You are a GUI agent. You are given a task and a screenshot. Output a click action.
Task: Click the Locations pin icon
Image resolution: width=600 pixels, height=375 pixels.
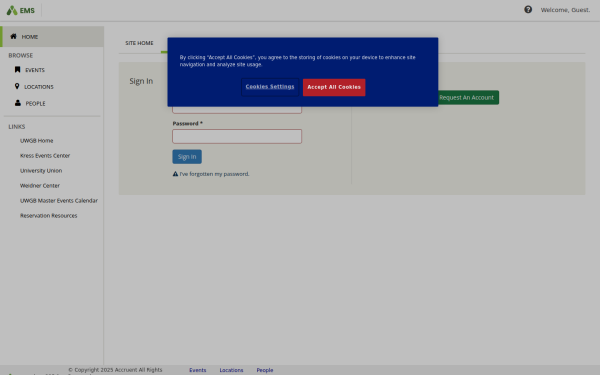click(17, 86)
